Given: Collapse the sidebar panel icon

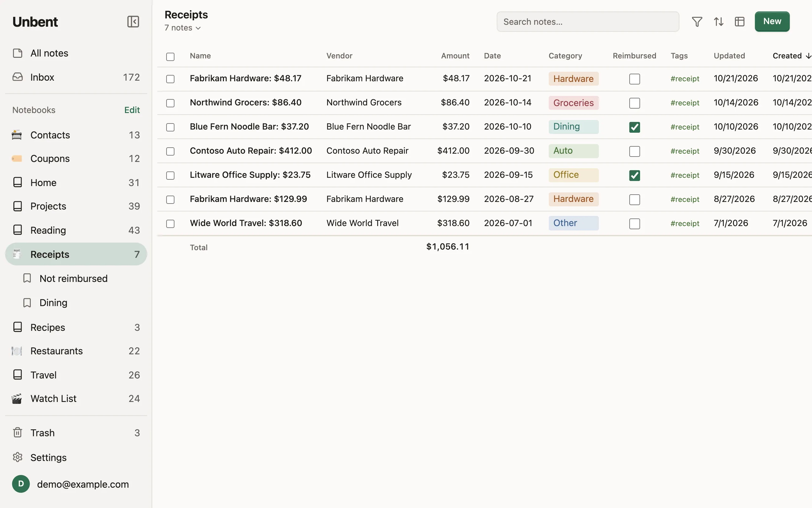Looking at the screenshot, I should point(133,22).
